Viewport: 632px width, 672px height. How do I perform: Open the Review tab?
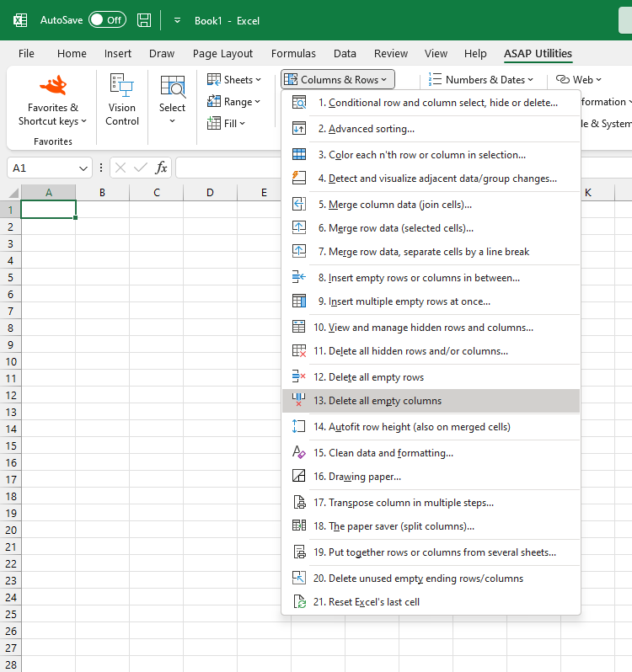point(391,54)
